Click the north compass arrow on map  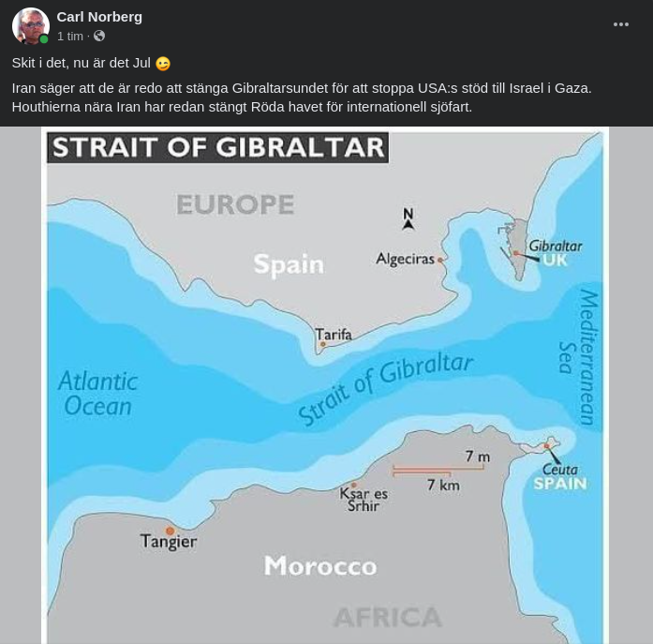[x=408, y=218]
